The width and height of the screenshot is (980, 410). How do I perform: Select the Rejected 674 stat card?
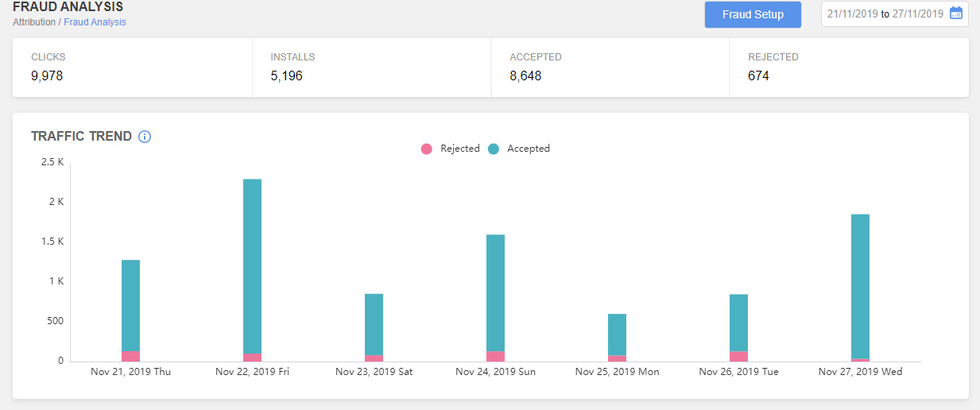click(x=849, y=68)
